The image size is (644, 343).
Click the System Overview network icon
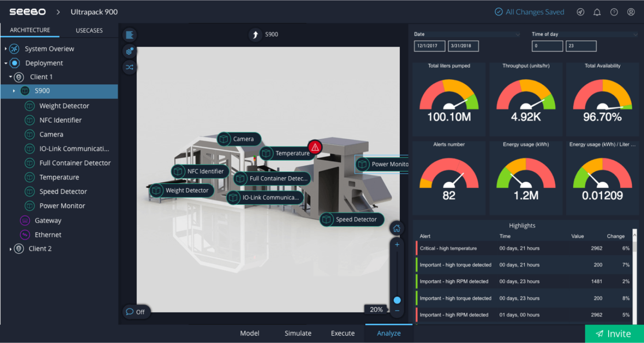[14, 49]
